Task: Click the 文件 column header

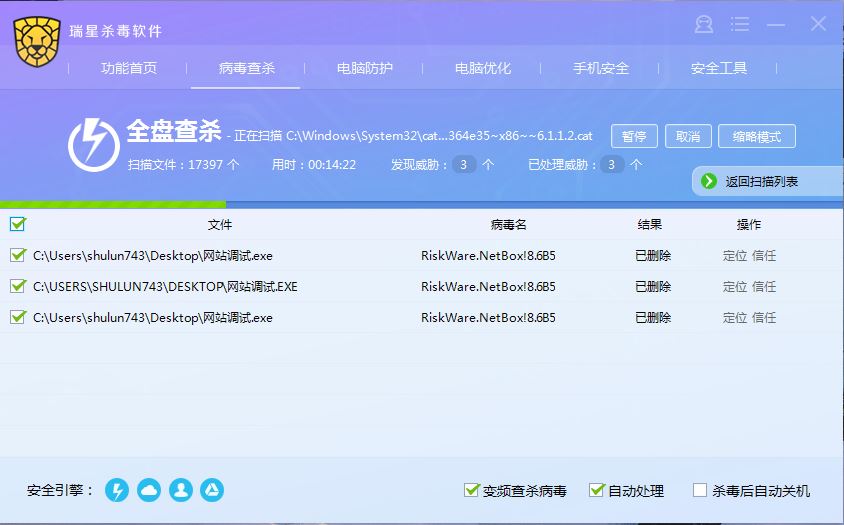Action: [x=220, y=225]
